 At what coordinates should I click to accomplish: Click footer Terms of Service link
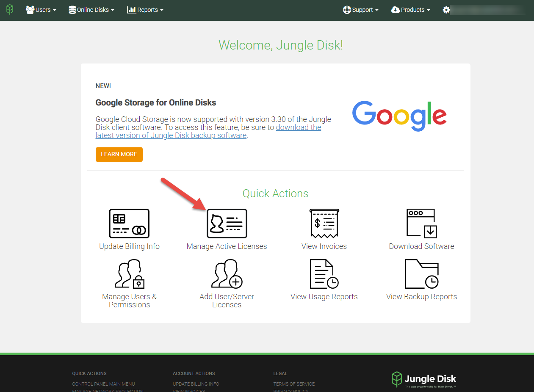294,384
